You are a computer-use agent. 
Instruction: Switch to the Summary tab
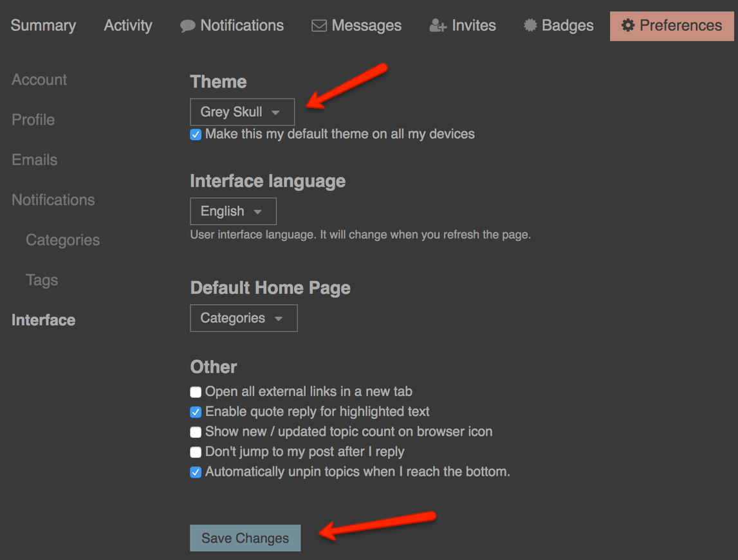[43, 26]
